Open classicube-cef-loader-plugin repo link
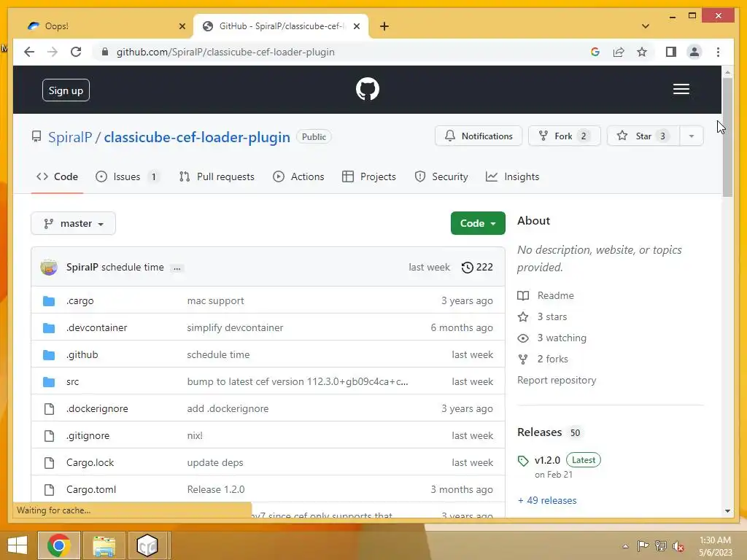747x560 pixels. click(x=197, y=137)
